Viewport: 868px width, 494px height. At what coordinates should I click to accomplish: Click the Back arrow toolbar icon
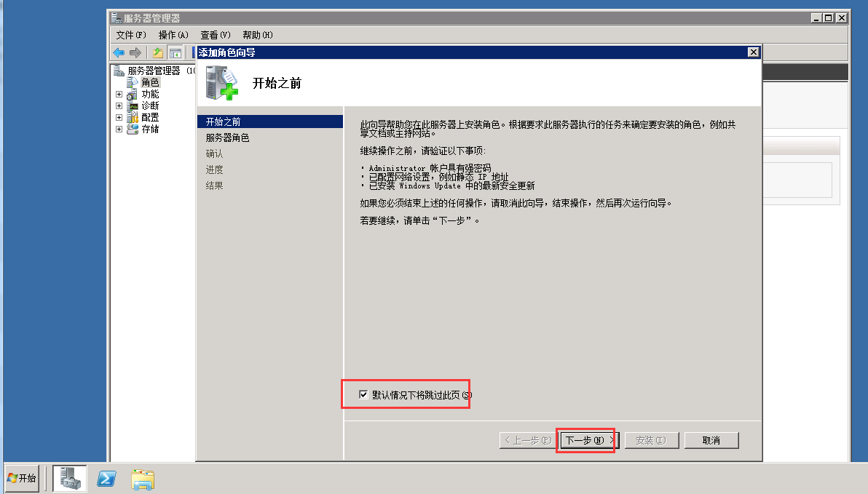click(119, 52)
